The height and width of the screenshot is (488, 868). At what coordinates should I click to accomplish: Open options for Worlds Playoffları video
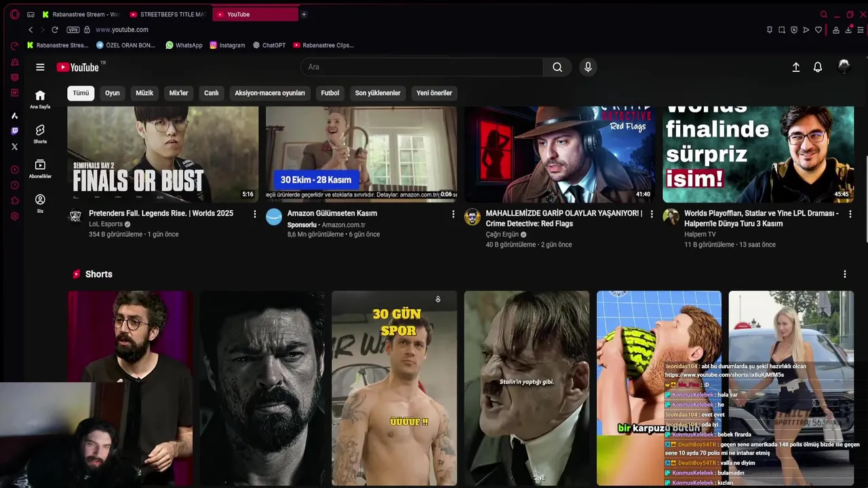click(850, 214)
